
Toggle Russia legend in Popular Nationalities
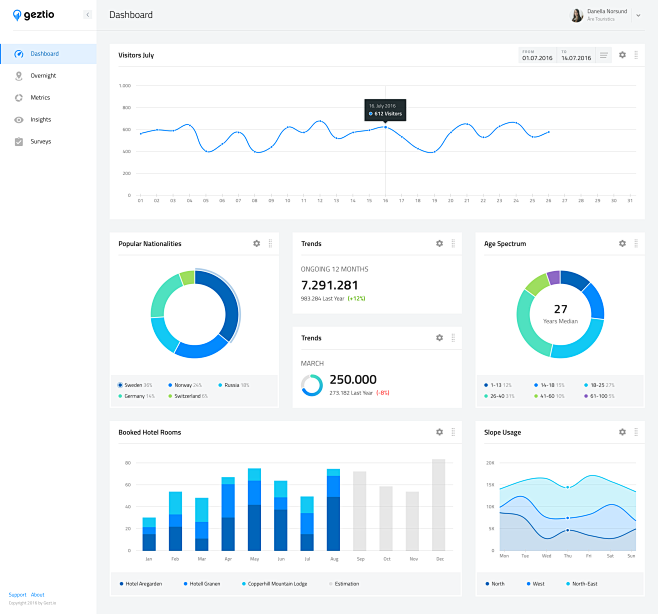pos(234,385)
